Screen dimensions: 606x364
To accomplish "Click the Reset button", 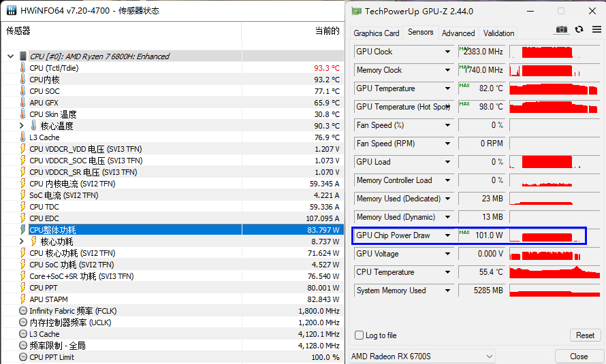I will 585,335.
